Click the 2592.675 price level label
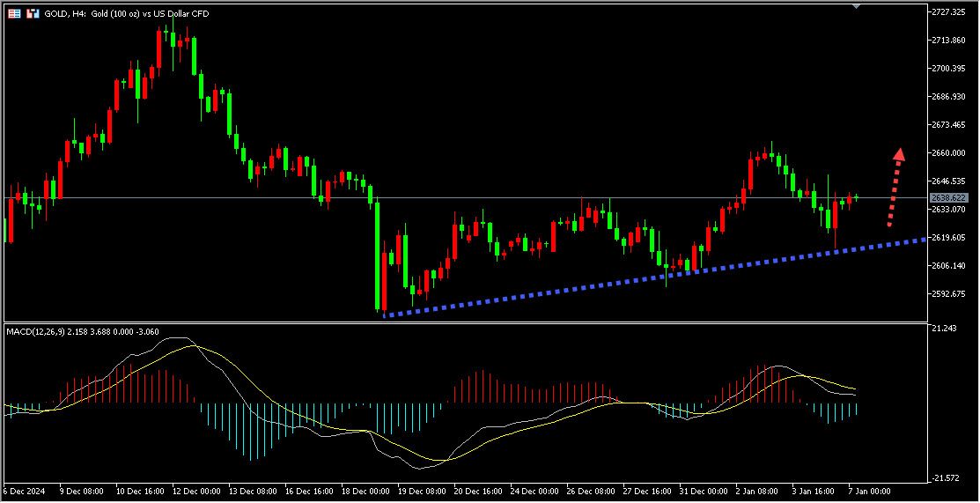Image resolution: width=980 pixels, height=503 pixels. click(949, 294)
